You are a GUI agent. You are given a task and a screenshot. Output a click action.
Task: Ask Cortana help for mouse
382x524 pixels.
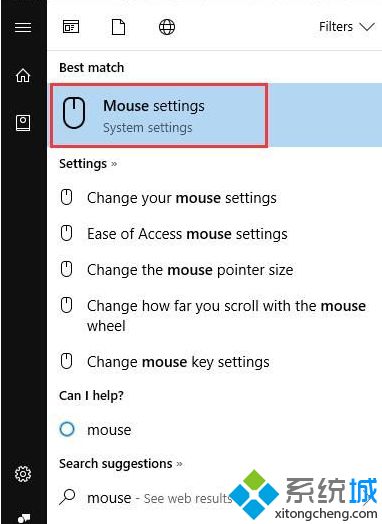click(x=216, y=429)
